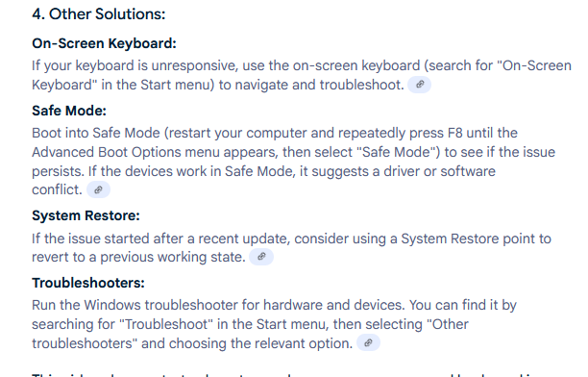
Task: Click the "4. Other Solutions:" section heading
Action: [99, 14]
